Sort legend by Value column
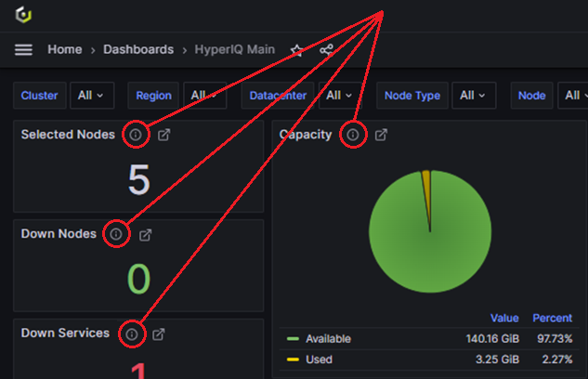The height and width of the screenshot is (379, 588). [504, 318]
